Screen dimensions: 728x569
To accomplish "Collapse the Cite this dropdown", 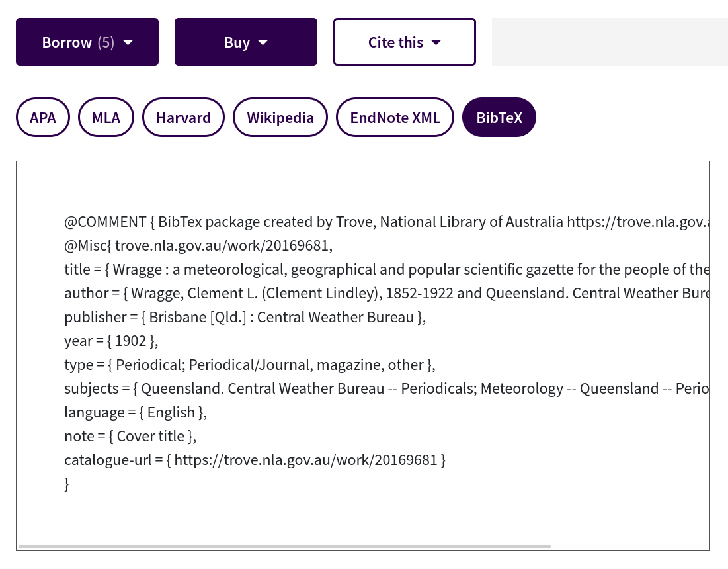I will [405, 42].
